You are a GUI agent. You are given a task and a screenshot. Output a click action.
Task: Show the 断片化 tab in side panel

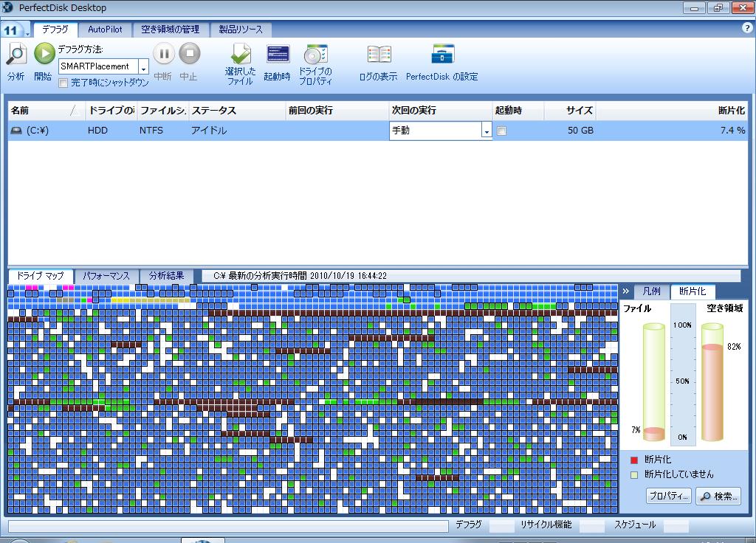coord(693,291)
